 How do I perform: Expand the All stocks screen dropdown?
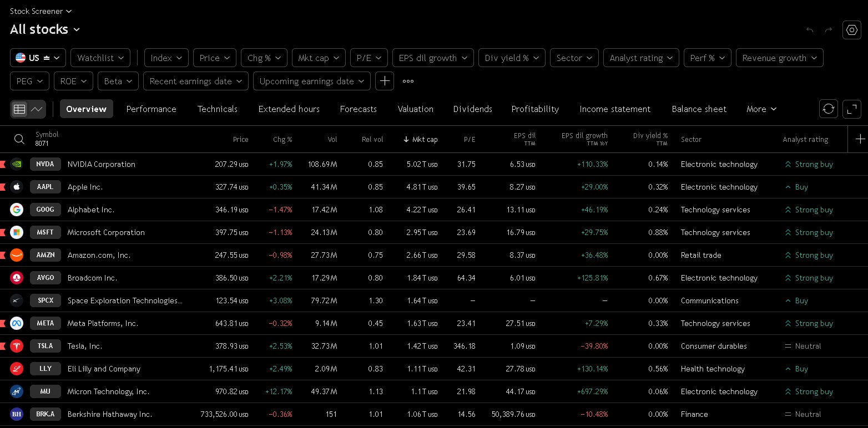click(45, 29)
